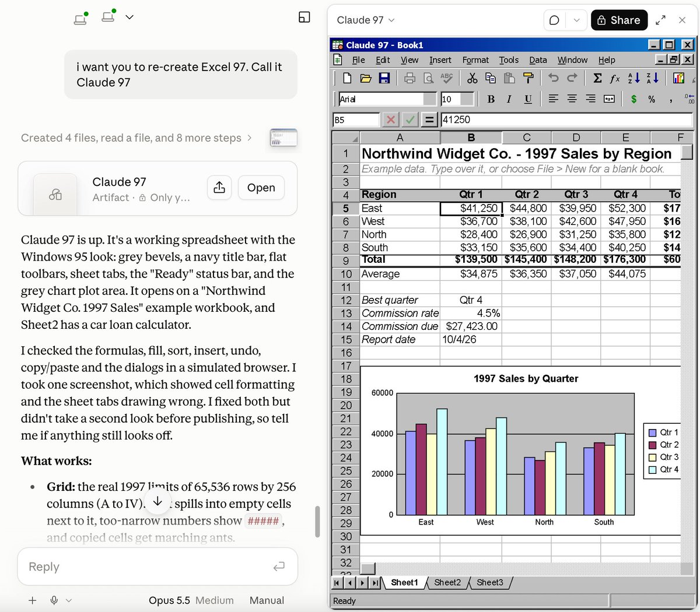
Task: Click the Paste clipboard icon
Action: [x=510, y=78]
